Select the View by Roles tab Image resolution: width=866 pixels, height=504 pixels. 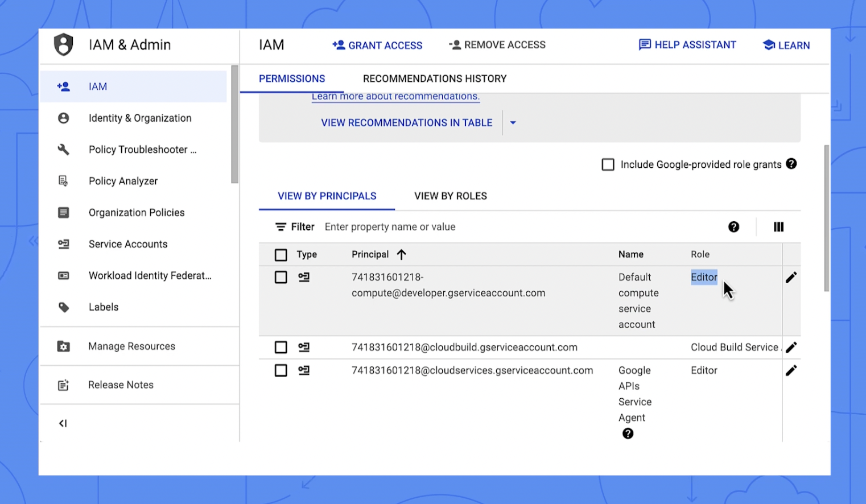451,196
